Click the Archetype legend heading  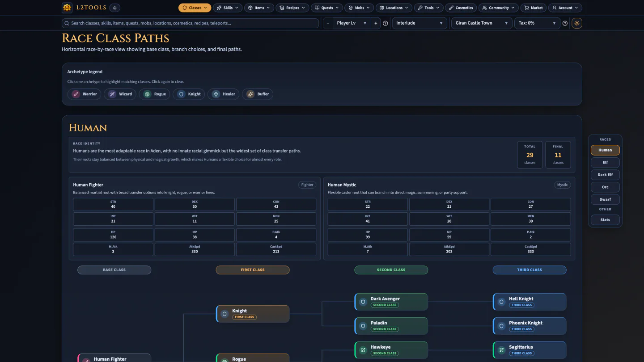pyautogui.click(x=85, y=72)
